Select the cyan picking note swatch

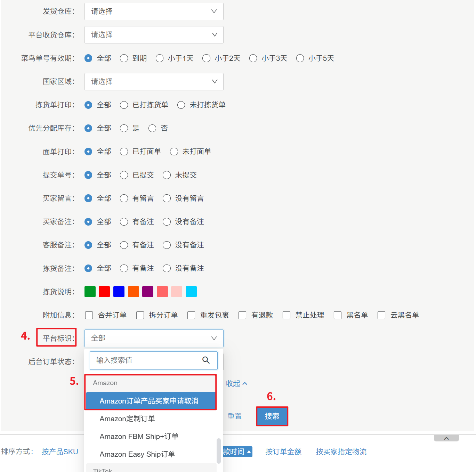[191, 292]
